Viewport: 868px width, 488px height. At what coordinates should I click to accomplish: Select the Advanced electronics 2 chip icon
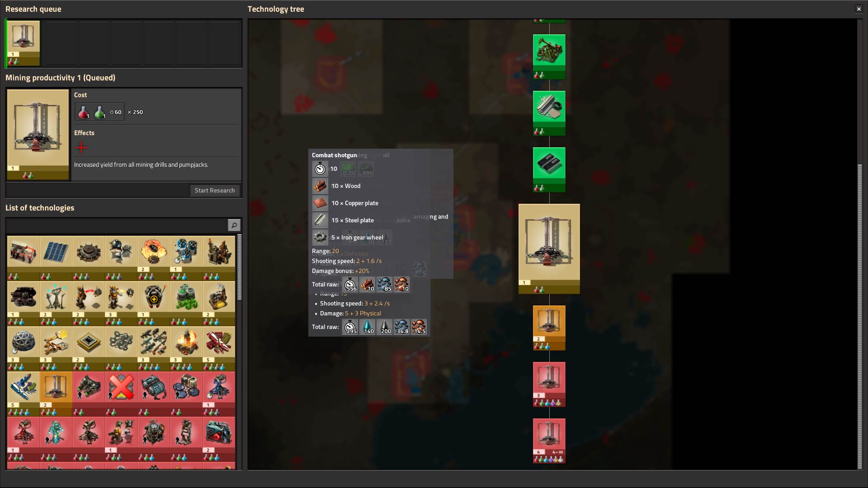[89, 348]
